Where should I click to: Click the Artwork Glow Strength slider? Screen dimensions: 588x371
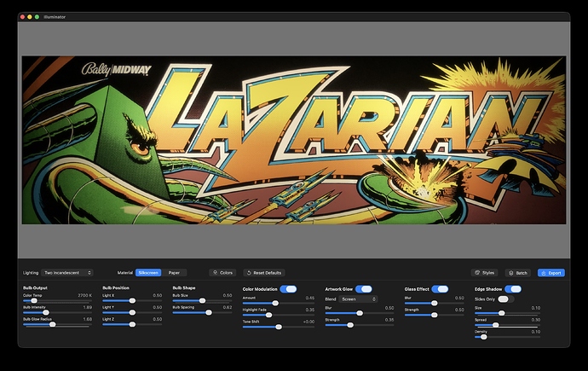(x=360, y=325)
